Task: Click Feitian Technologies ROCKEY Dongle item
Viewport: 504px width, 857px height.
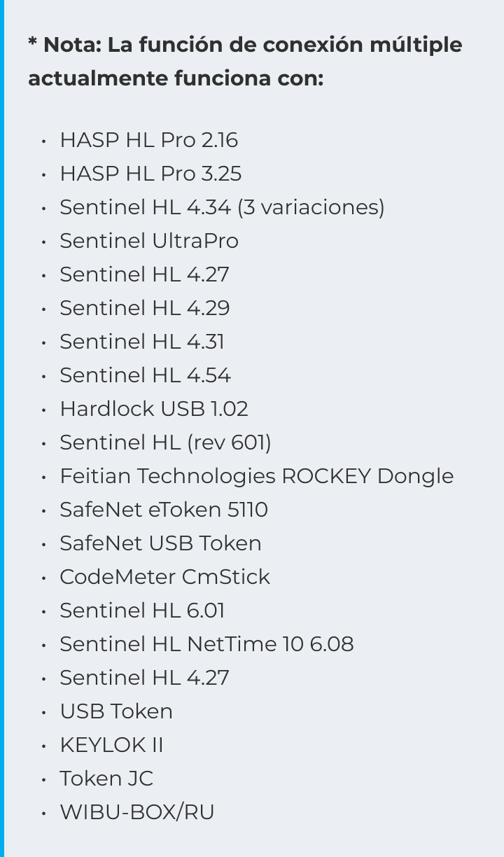Action: pyautogui.click(x=256, y=476)
